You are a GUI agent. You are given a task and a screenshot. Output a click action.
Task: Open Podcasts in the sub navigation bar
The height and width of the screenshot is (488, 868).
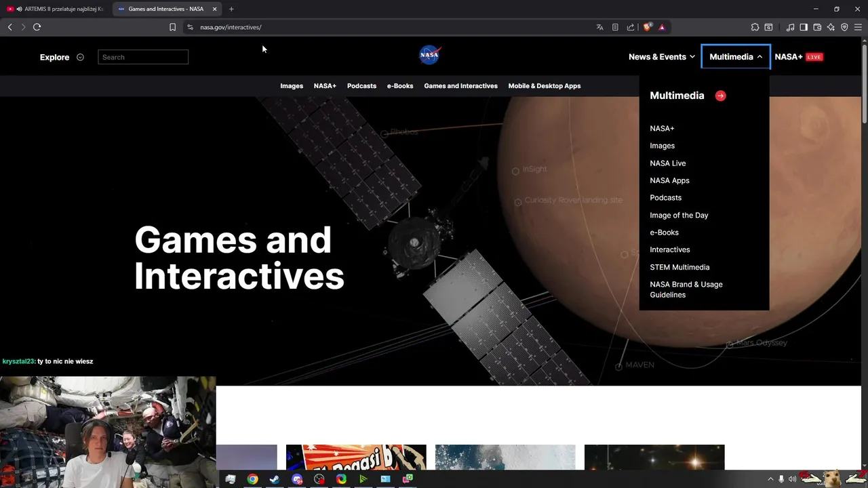point(361,86)
